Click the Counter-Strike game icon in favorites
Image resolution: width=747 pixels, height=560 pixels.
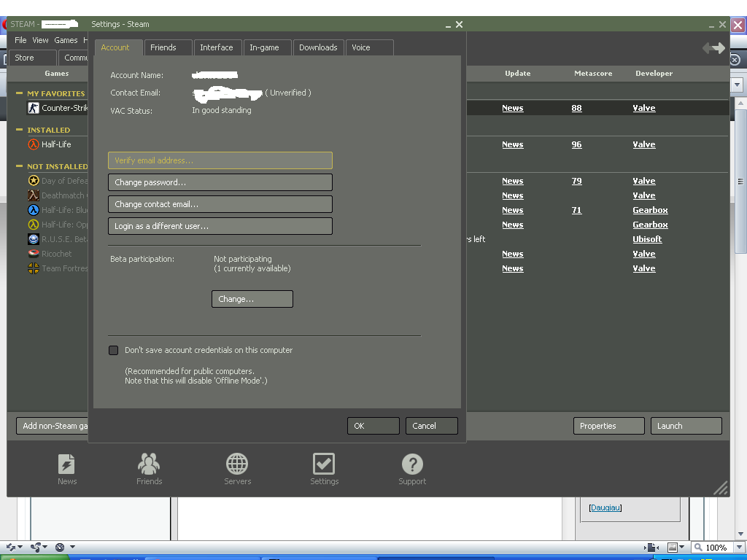(34, 108)
